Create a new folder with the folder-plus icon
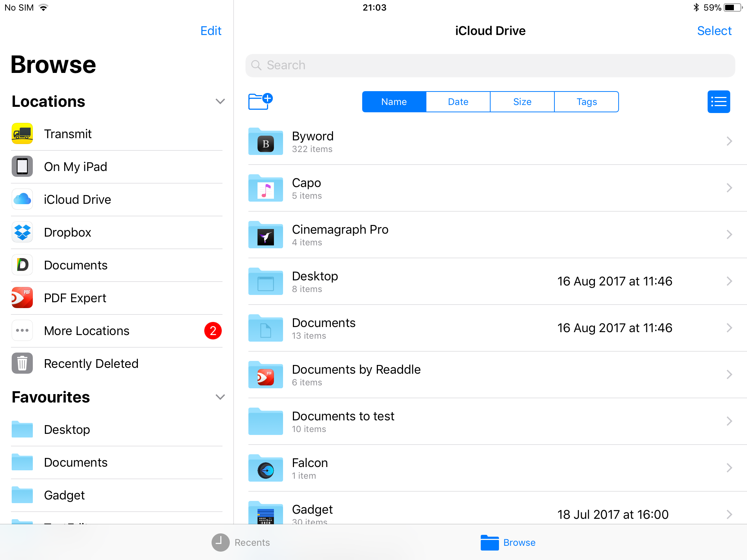Image resolution: width=747 pixels, height=560 pixels. coord(260,101)
